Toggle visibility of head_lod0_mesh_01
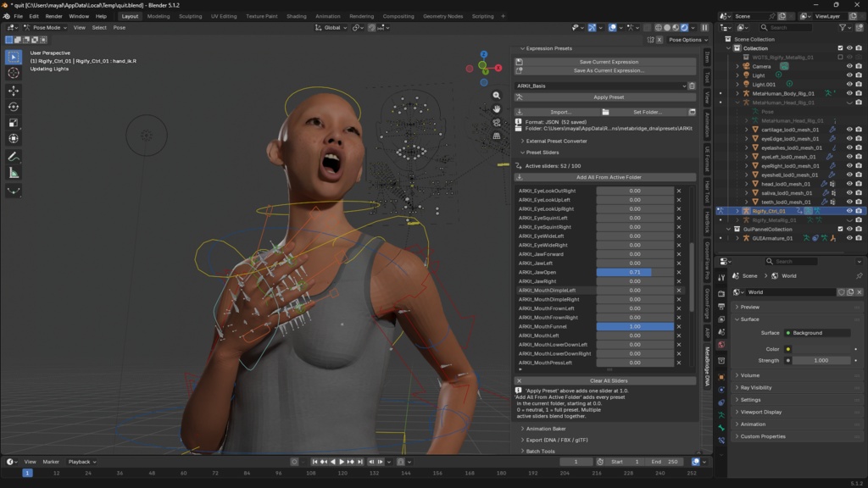868x488 pixels. click(x=849, y=184)
